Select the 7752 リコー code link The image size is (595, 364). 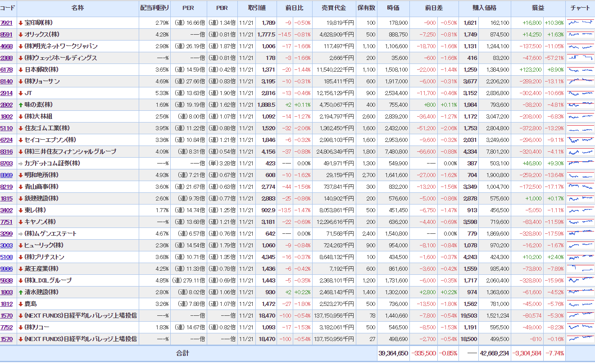[x=7, y=328]
